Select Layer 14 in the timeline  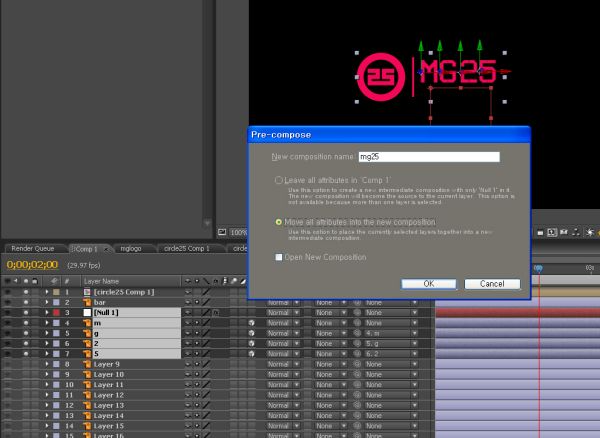point(109,416)
